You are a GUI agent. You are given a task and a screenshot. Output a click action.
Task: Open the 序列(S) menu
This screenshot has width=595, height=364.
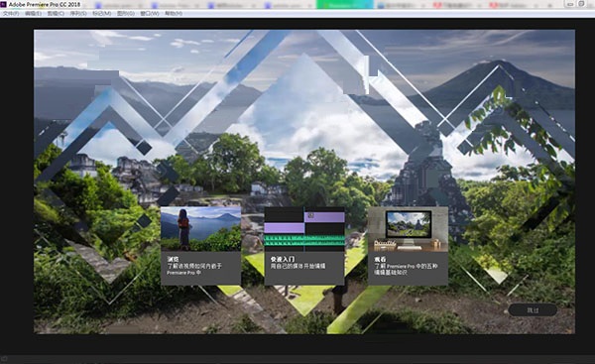click(78, 13)
